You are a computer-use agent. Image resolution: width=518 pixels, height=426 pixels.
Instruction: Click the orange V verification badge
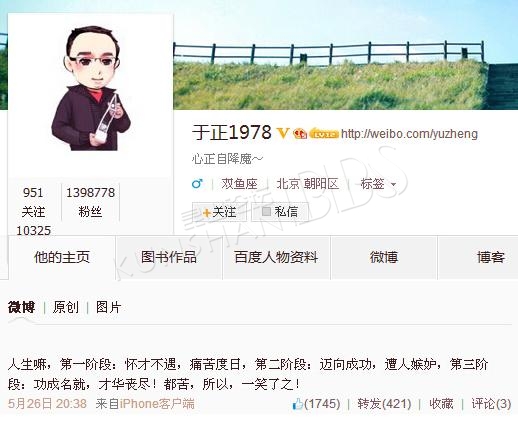(283, 133)
